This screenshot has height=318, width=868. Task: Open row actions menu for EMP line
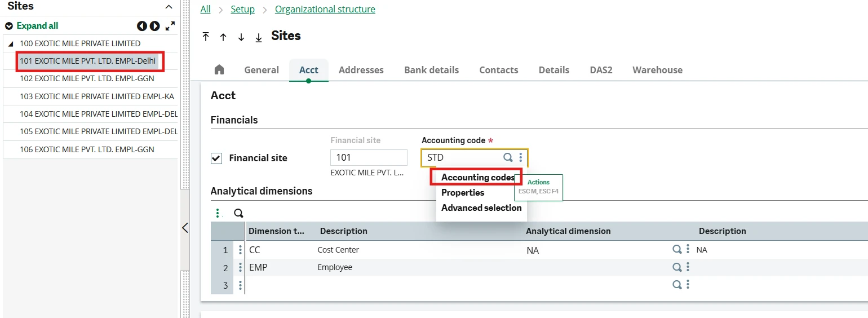coord(241,267)
